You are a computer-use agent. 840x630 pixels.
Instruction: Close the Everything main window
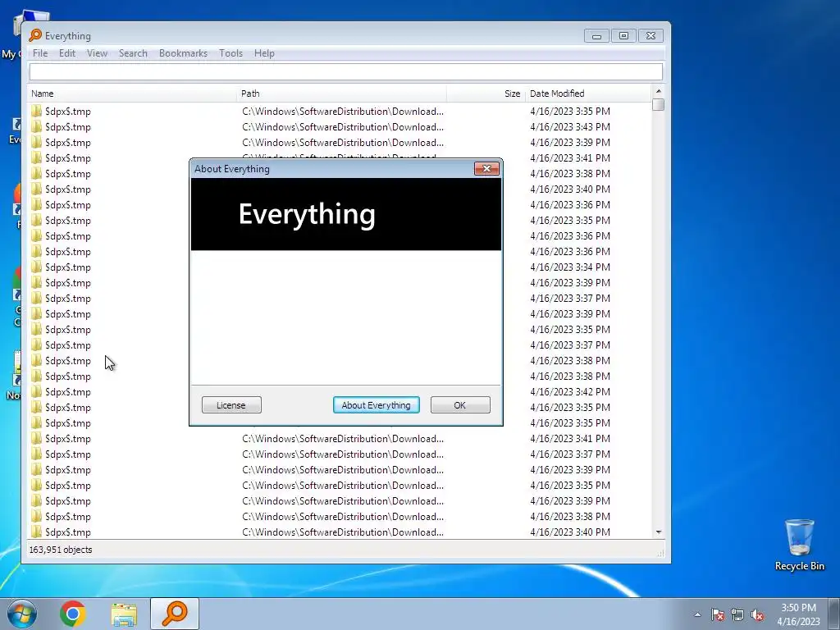coord(651,36)
